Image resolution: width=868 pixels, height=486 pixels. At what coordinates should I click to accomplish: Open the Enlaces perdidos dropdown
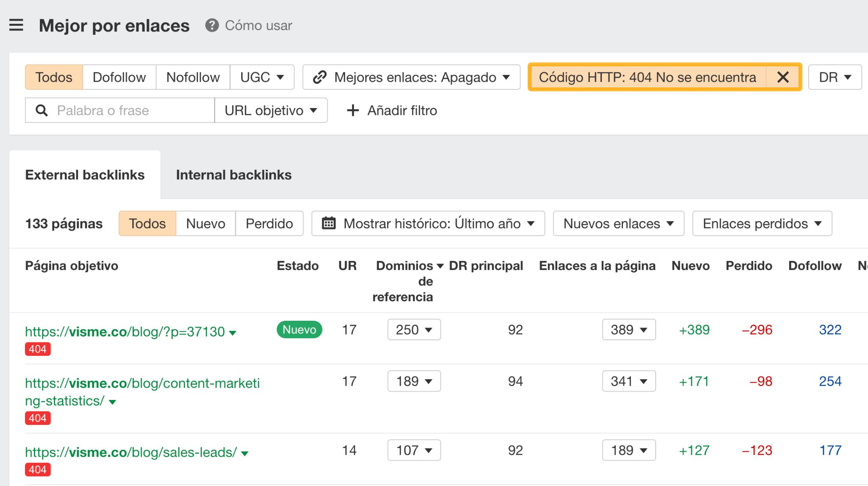tap(762, 223)
